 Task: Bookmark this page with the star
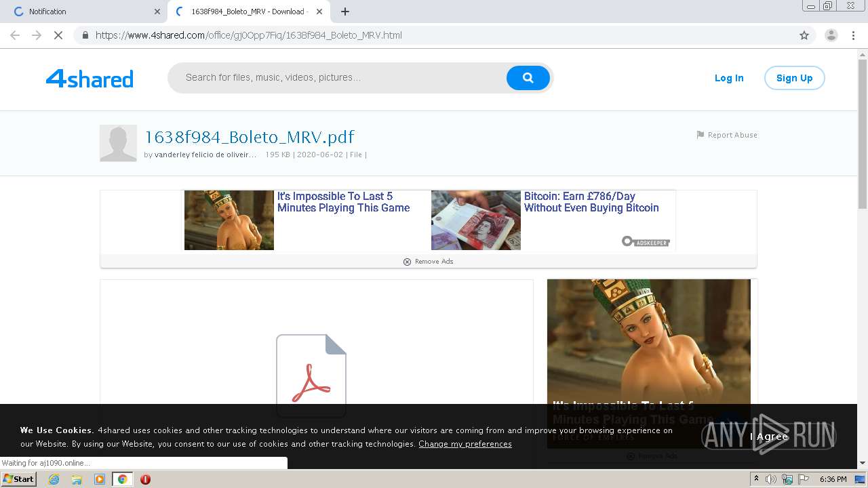804,35
